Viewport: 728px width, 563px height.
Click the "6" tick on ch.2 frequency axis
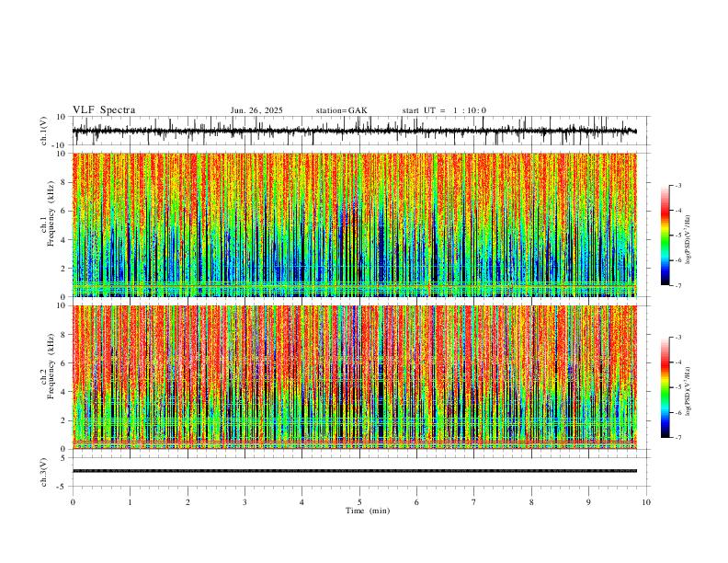tap(64, 363)
